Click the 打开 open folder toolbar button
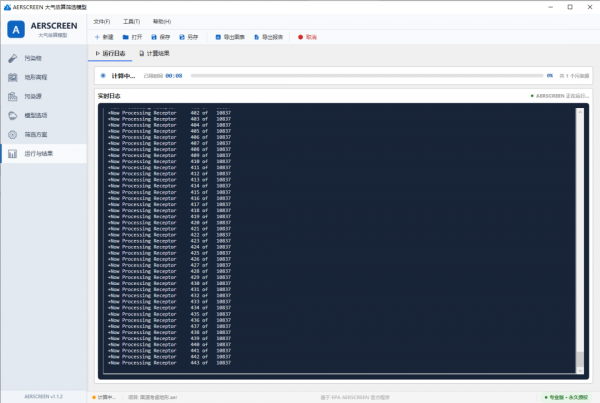 click(x=132, y=37)
